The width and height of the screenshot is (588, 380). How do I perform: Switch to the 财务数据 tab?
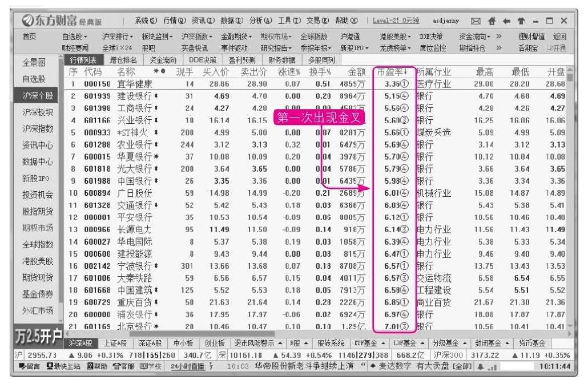pyautogui.click(x=281, y=60)
